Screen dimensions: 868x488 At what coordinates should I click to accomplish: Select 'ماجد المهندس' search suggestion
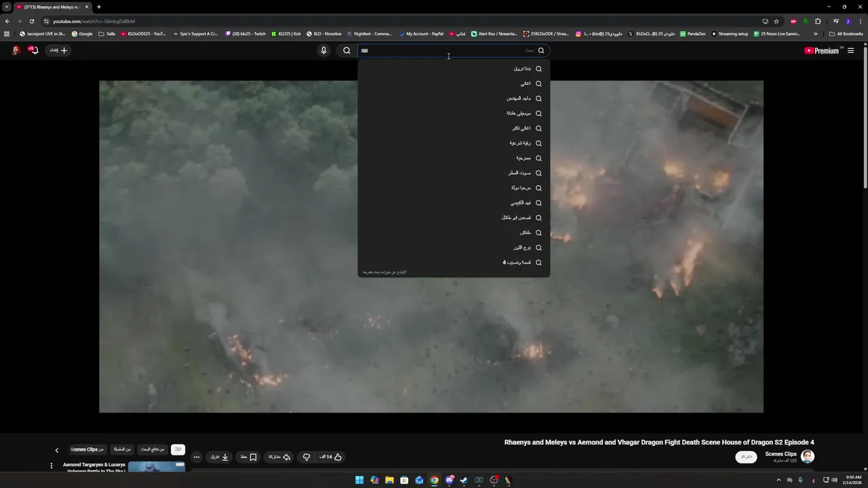[454, 98]
